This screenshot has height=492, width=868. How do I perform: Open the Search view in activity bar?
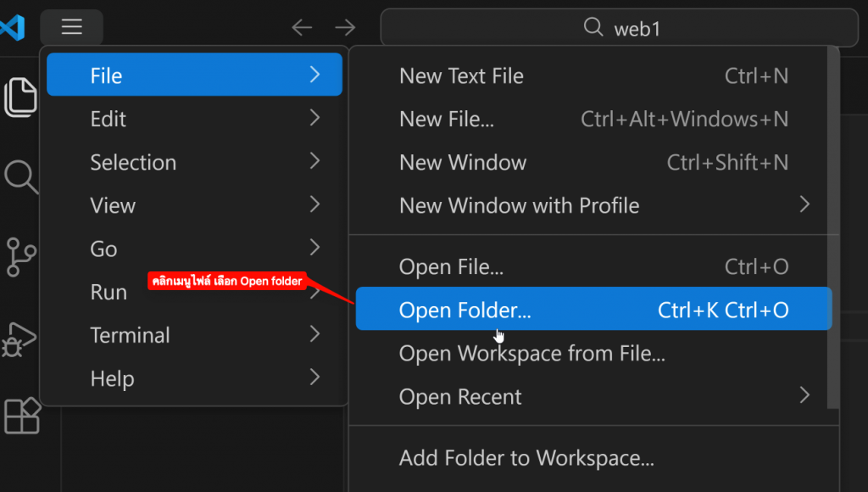click(x=20, y=176)
